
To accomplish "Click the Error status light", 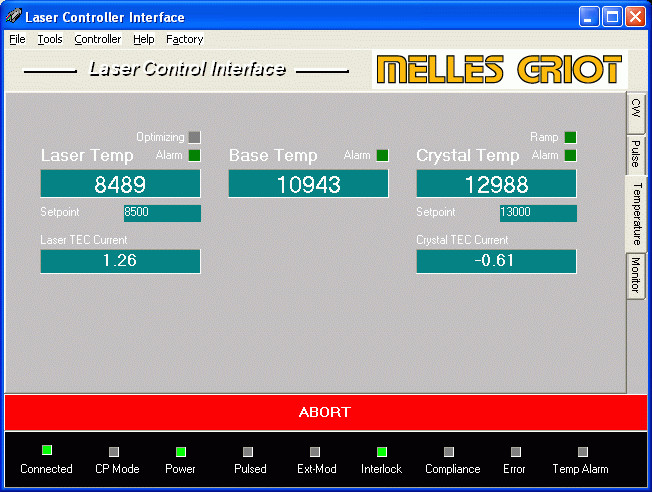I will [x=516, y=452].
